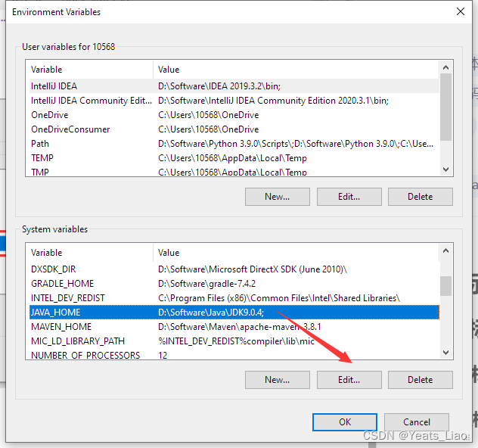Sort system variables by Variable column header
Viewport: 478px width, 448px height.
[92, 253]
